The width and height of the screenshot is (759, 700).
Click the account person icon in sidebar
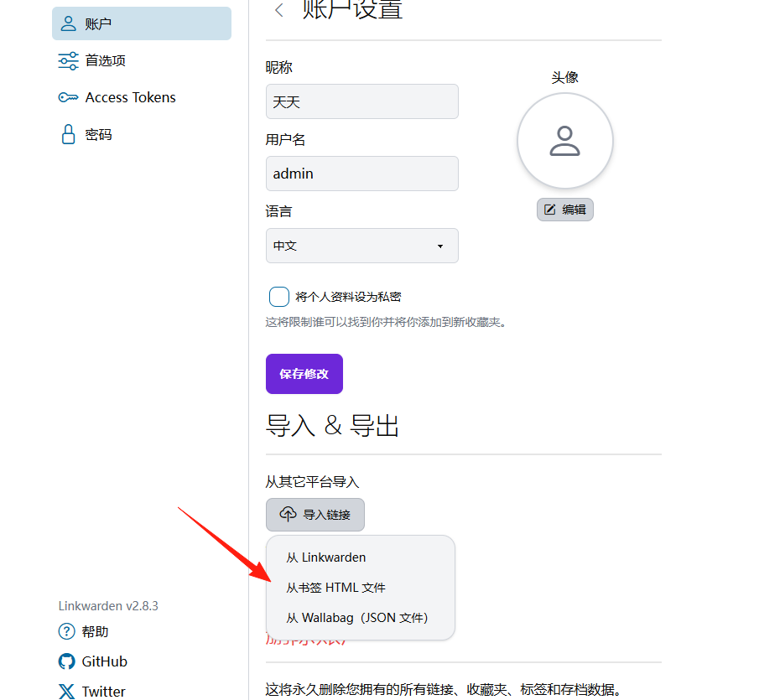tap(68, 23)
